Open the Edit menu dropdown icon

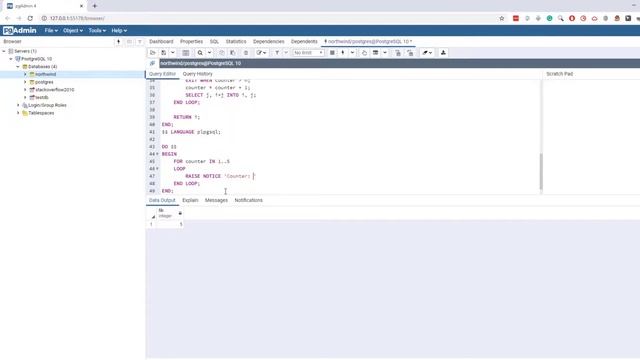[x=261, y=53]
